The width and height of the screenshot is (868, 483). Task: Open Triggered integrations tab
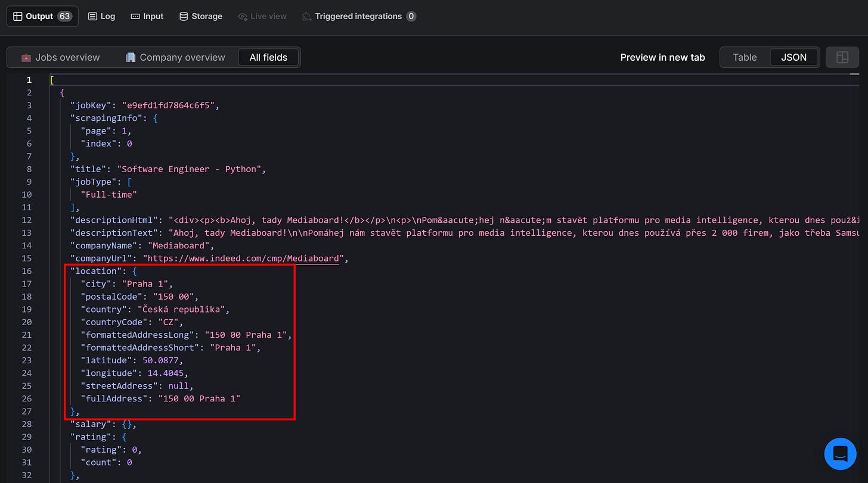[x=359, y=16]
